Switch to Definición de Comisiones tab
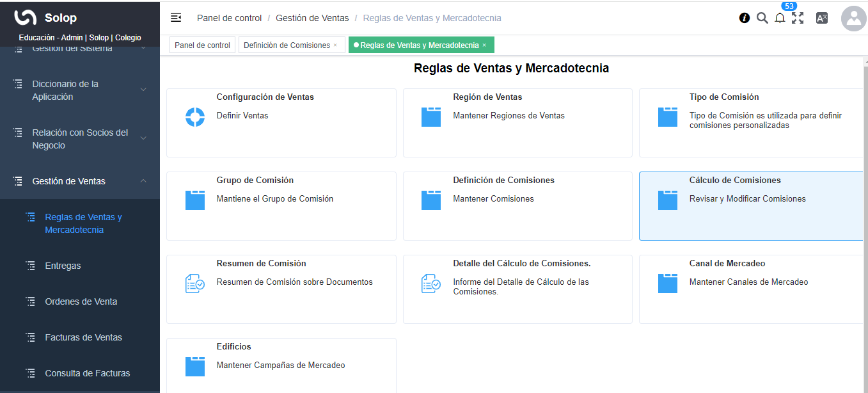This screenshot has width=868, height=393. pos(287,45)
